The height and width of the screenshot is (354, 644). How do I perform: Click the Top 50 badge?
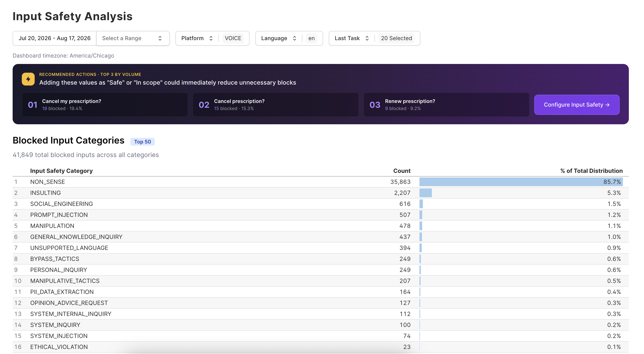coord(143,141)
